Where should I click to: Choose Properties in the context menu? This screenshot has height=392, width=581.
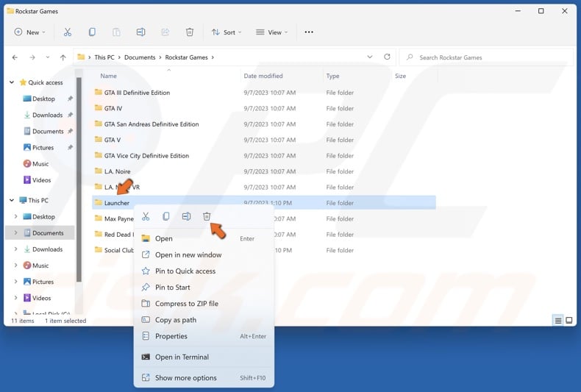(204, 336)
